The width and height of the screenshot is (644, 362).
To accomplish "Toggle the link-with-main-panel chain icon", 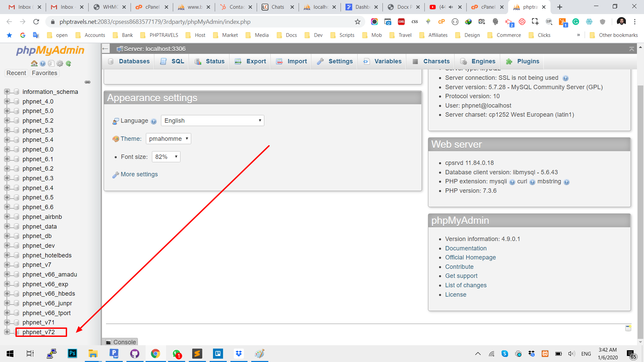I will (88, 82).
